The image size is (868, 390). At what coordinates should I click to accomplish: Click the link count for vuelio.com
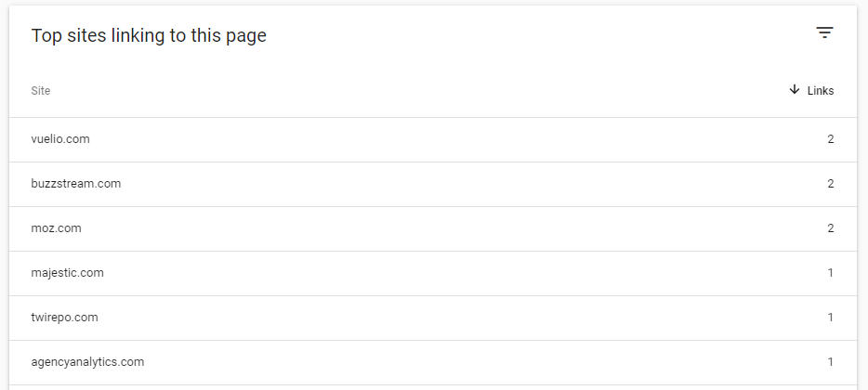click(830, 139)
